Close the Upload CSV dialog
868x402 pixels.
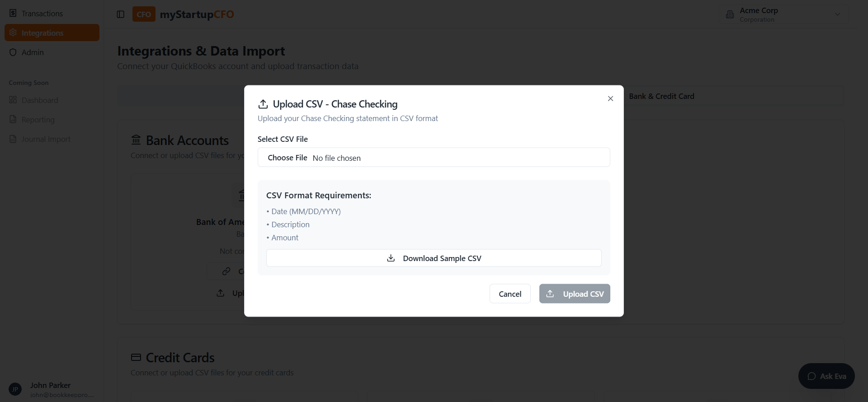pyautogui.click(x=610, y=98)
